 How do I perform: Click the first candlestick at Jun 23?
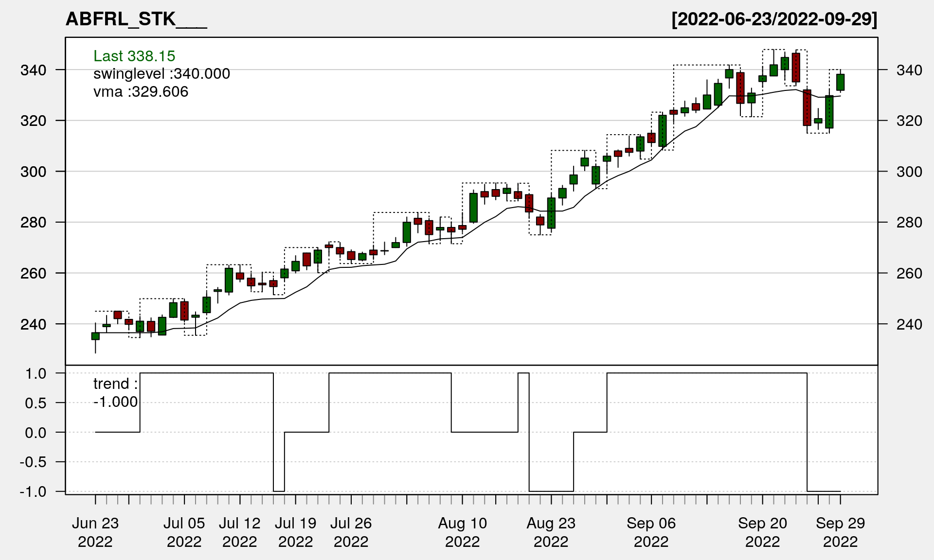click(95, 336)
